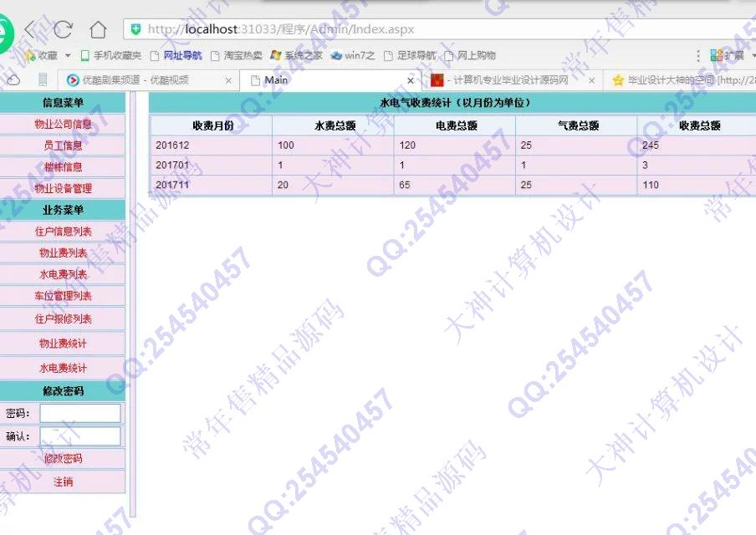The height and width of the screenshot is (535, 756).
Task: Close the 计算机专业毕业设计源码网 tab
Action: point(591,80)
